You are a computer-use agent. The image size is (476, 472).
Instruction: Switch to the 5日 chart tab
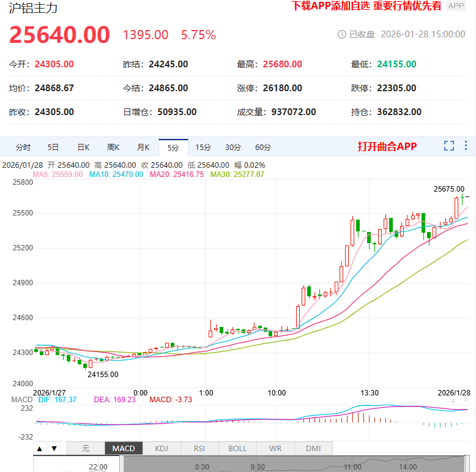[x=53, y=148]
